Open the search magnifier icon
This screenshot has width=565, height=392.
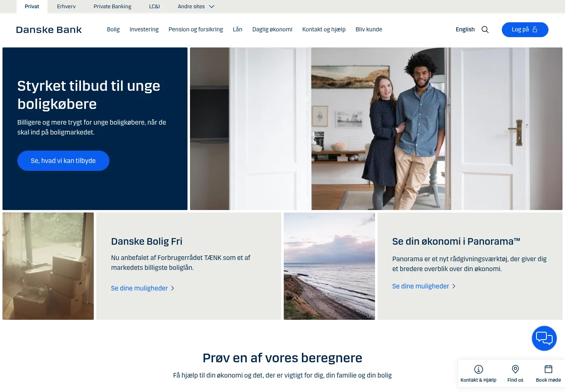point(485,30)
